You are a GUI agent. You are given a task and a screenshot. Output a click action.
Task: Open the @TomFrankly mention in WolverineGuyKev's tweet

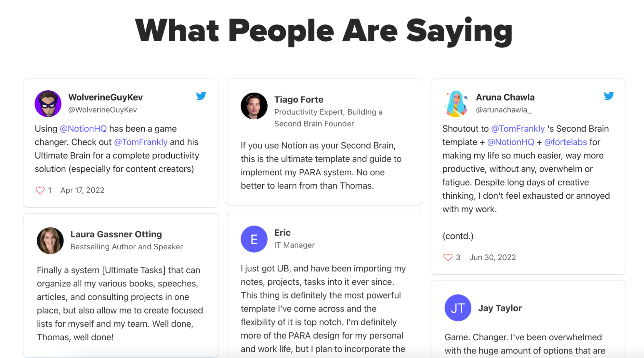141,142
